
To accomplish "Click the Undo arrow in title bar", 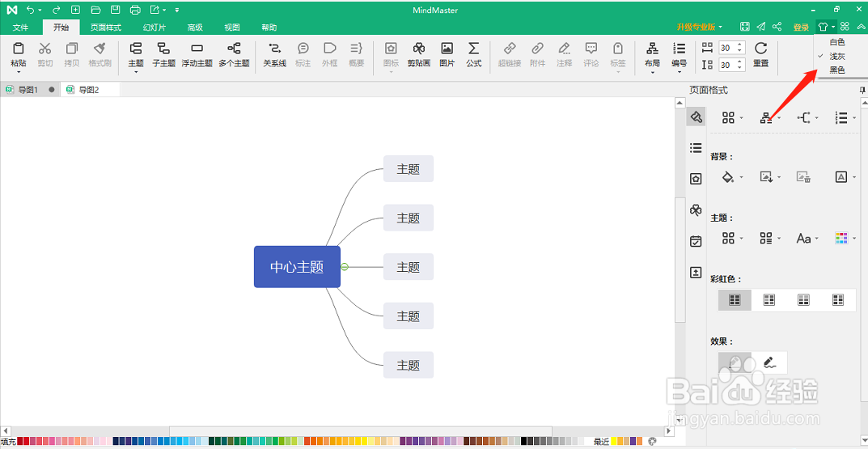I will point(31,10).
